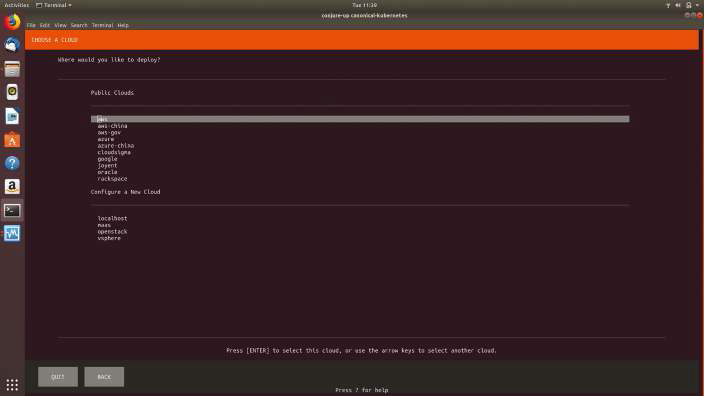
Task: Open Firefox from the dock
Action: pos(12,22)
